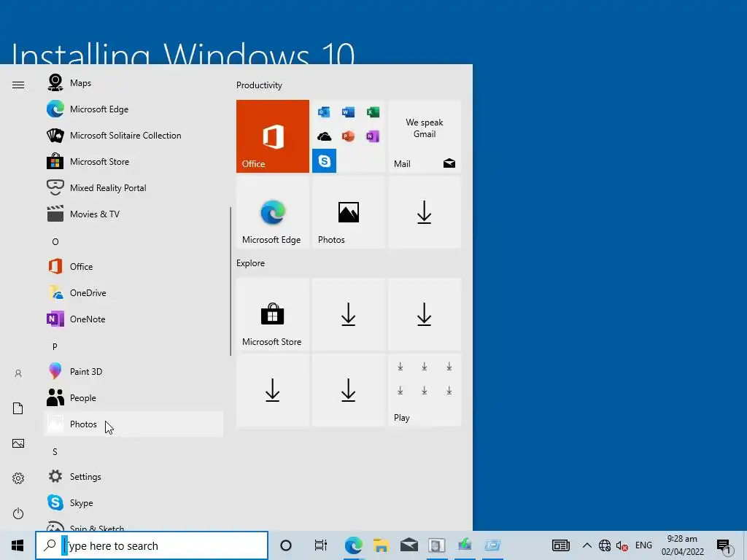
Task: Open the Photos tile
Action: (348, 212)
